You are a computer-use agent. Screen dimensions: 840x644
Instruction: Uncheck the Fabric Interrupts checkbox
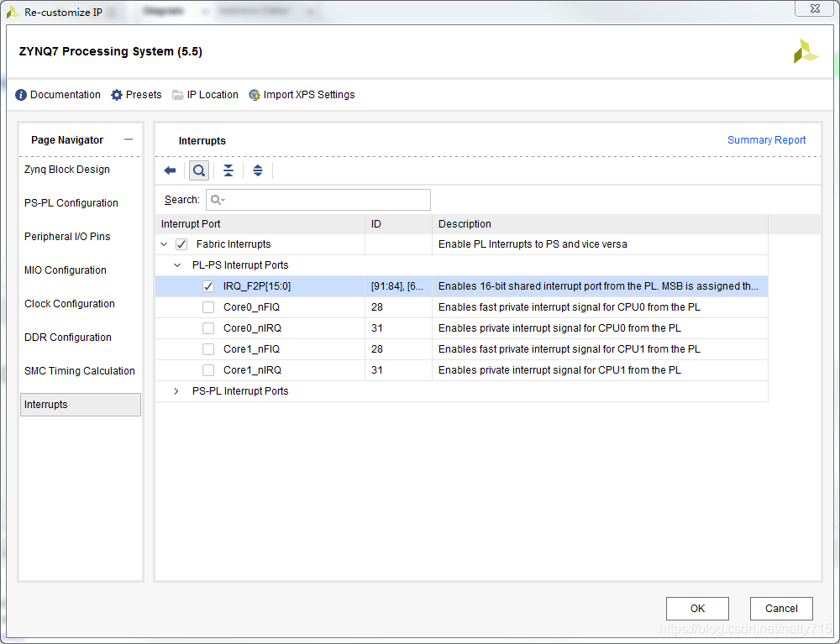pos(181,244)
